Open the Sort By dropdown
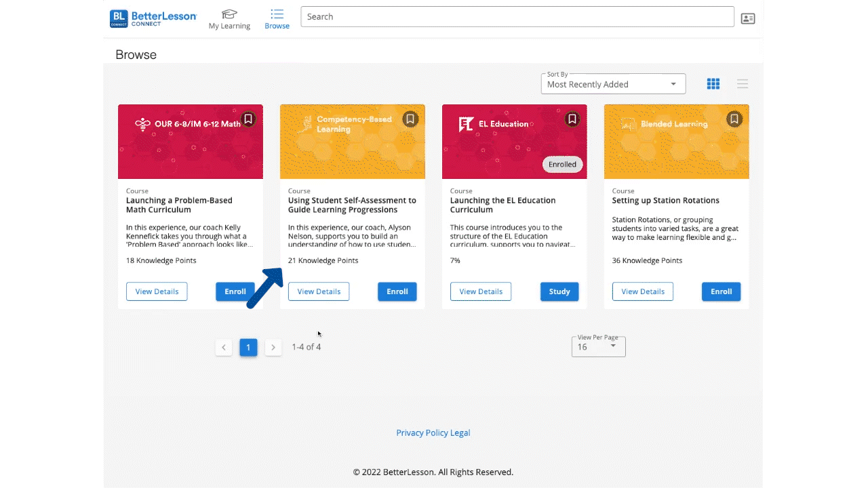868x488 pixels. pyautogui.click(x=613, y=84)
